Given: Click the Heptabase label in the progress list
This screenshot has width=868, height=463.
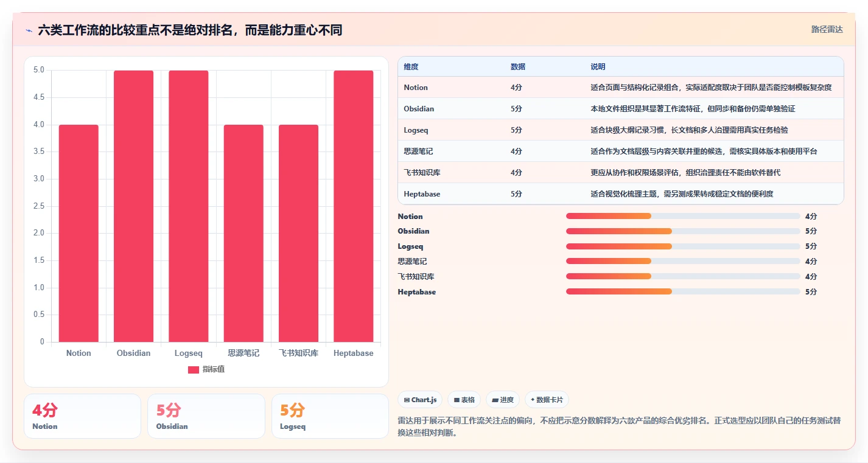Looking at the screenshot, I should pyautogui.click(x=417, y=292).
